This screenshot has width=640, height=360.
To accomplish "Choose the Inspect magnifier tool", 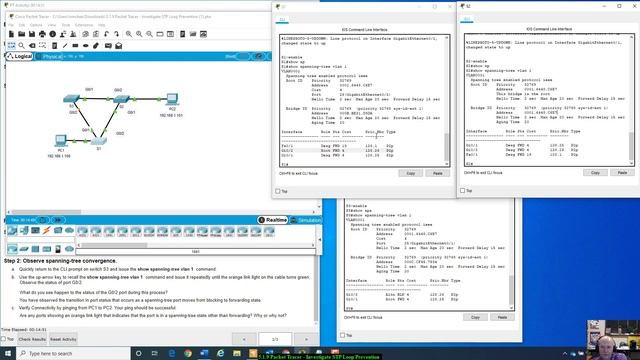I will (x=21, y=46).
